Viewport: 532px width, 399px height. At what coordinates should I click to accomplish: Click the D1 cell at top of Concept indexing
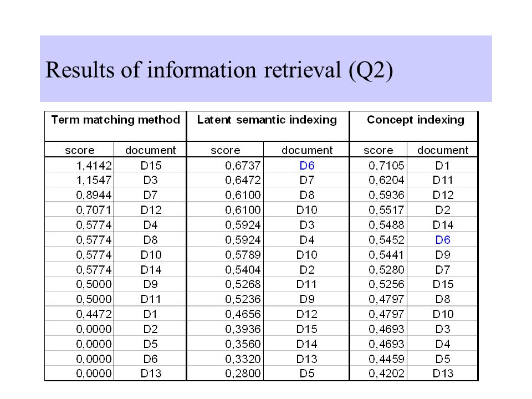(x=442, y=165)
